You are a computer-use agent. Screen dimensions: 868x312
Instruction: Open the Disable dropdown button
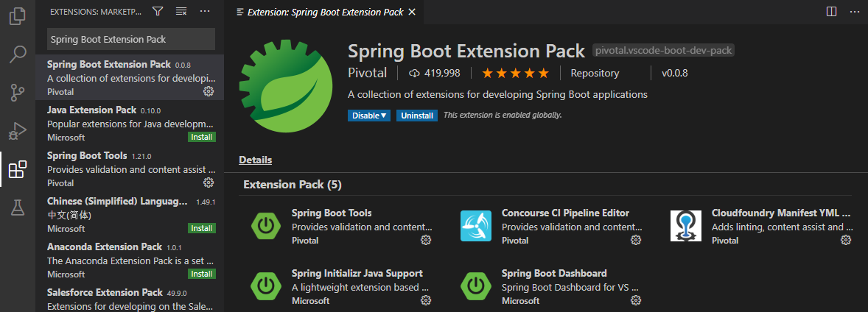(369, 116)
